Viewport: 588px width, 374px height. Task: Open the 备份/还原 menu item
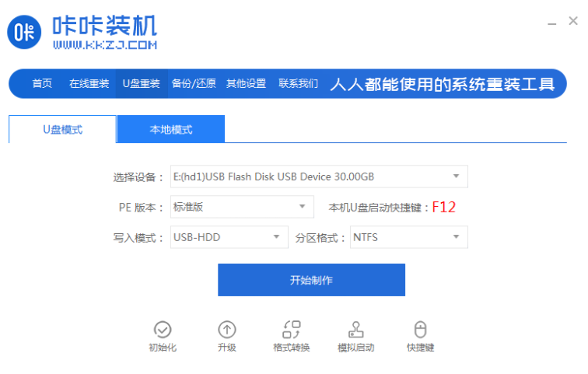[194, 83]
